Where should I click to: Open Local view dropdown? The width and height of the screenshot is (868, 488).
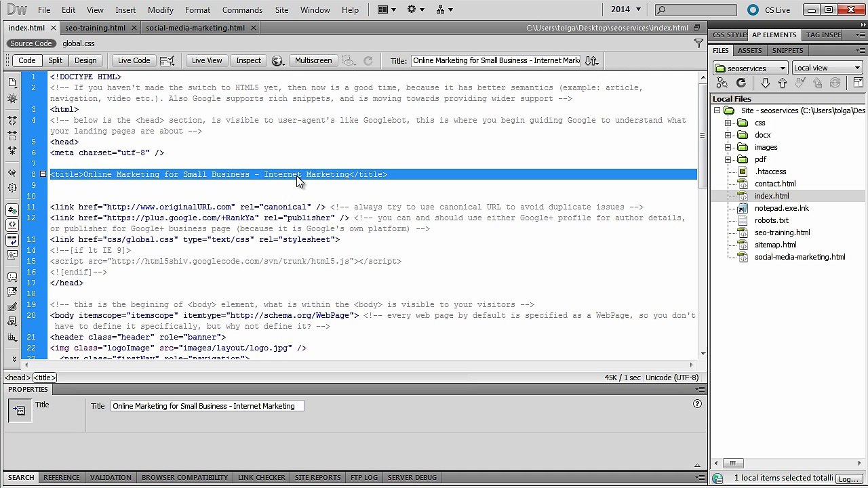tap(827, 68)
